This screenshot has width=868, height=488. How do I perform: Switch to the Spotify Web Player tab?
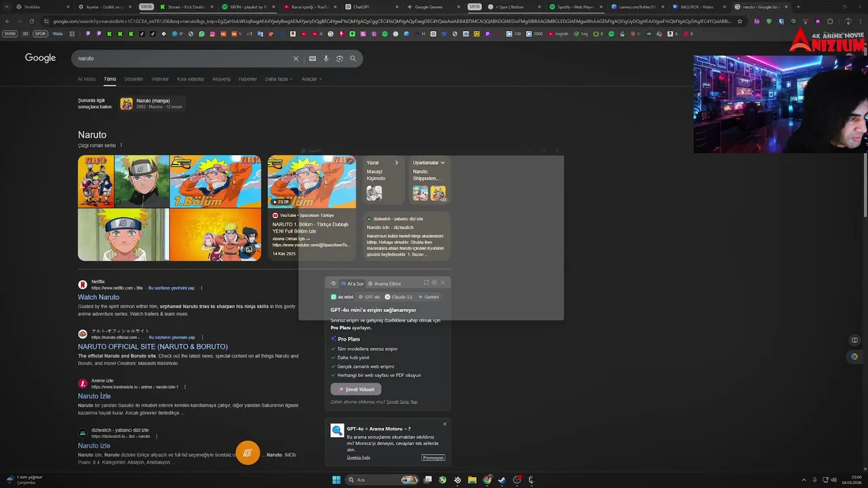tap(575, 7)
